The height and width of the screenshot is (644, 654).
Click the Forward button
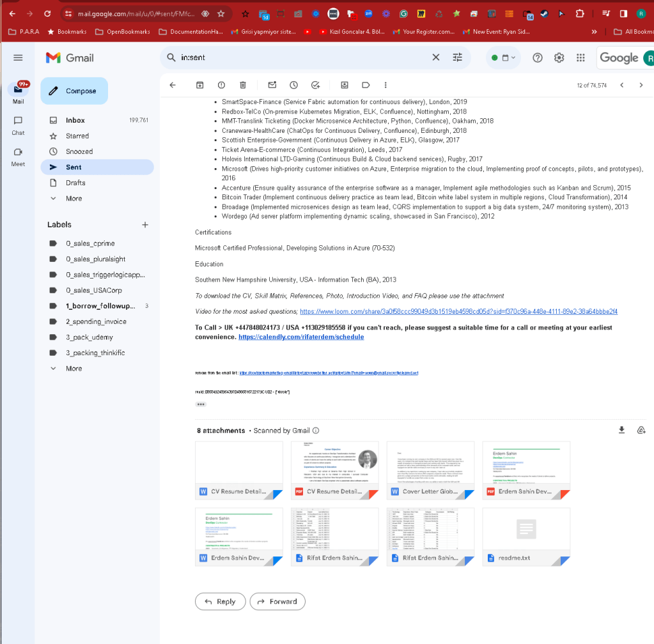tap(277, 601)
